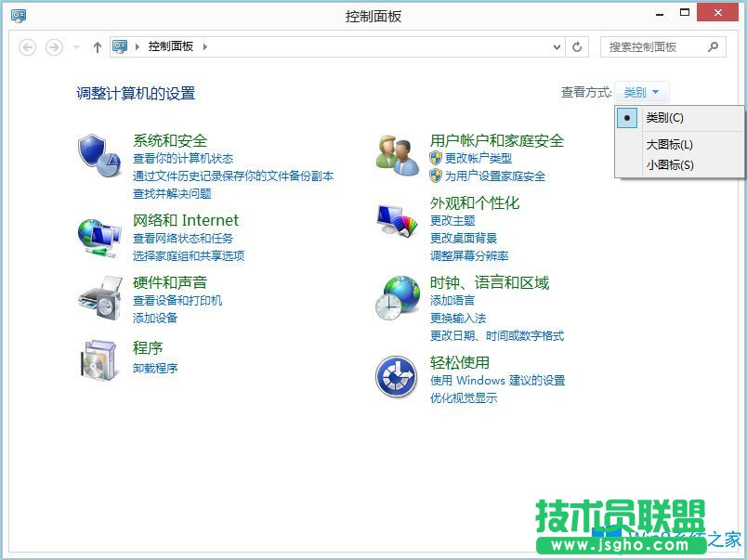
Task: Open 系统和安全 shield icon
Action: pos(98,154)
